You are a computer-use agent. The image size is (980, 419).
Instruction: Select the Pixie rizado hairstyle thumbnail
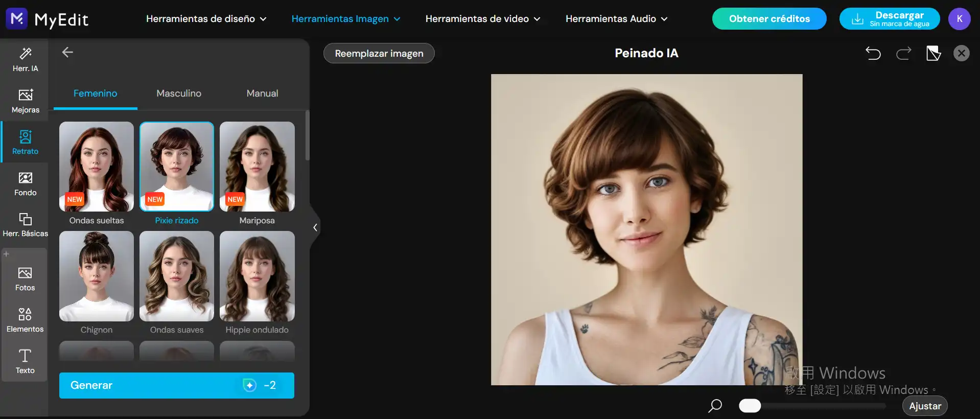tap(177, 167)
